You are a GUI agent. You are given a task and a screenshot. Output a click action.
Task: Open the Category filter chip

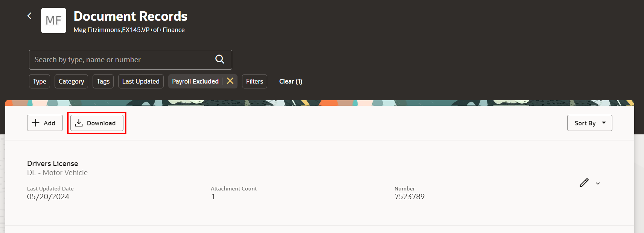pyautogui.click(x=71, y=82)
